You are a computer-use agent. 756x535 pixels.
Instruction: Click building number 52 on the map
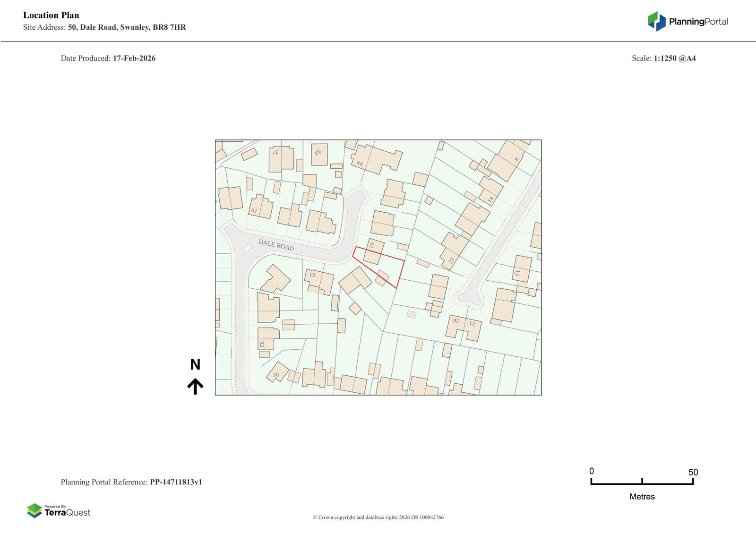tap(372, 245)
